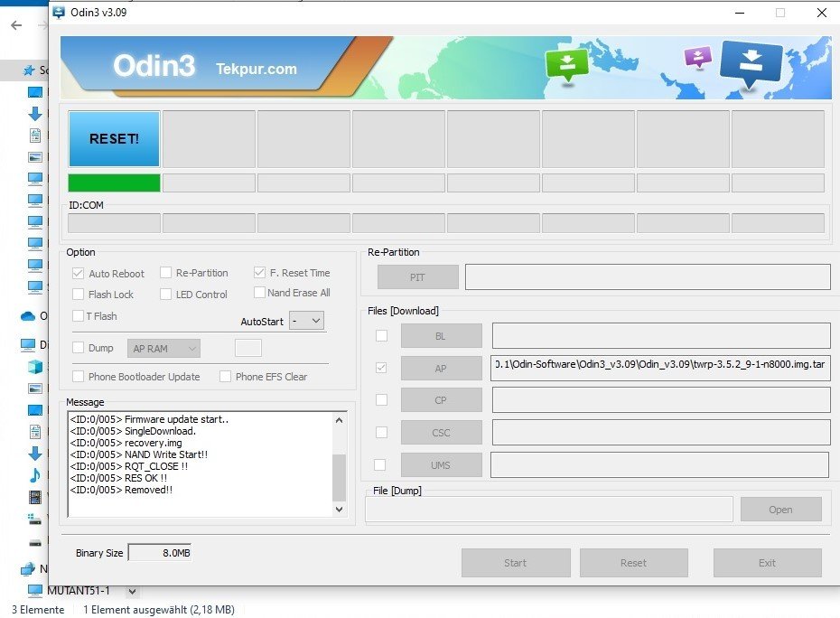Click '1 Element ausgewählt (2,18 MB)' status text
The width and height of the screenshot is (840, 618).
click(x=159, y=610)
